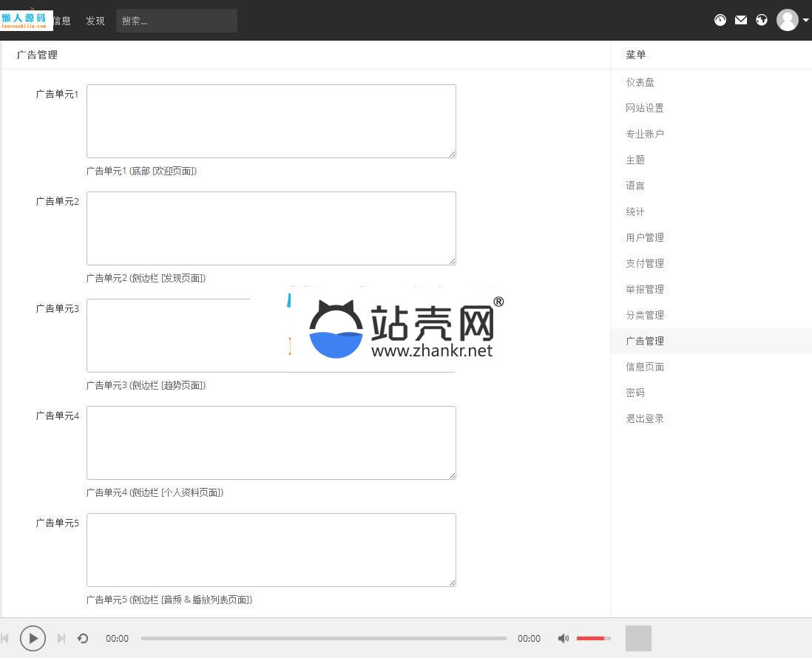Go to 支付管理 in the sidebar

[645, 263]
